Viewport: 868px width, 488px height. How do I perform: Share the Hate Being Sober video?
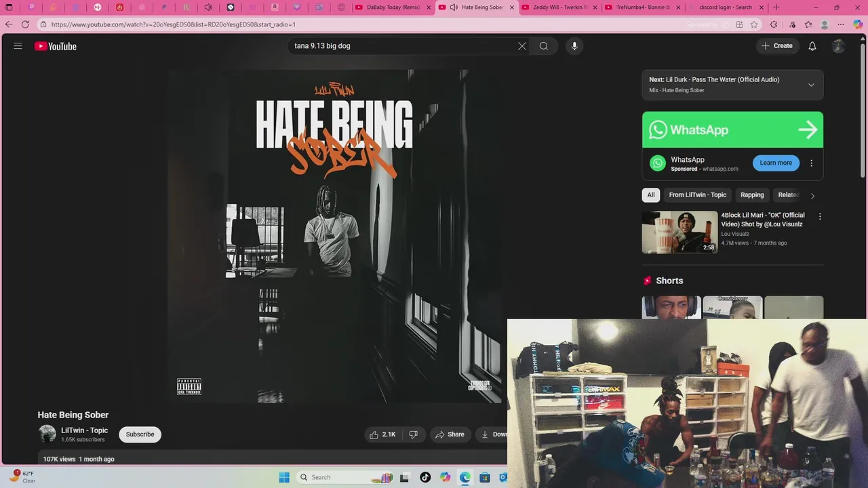[450, 434]
